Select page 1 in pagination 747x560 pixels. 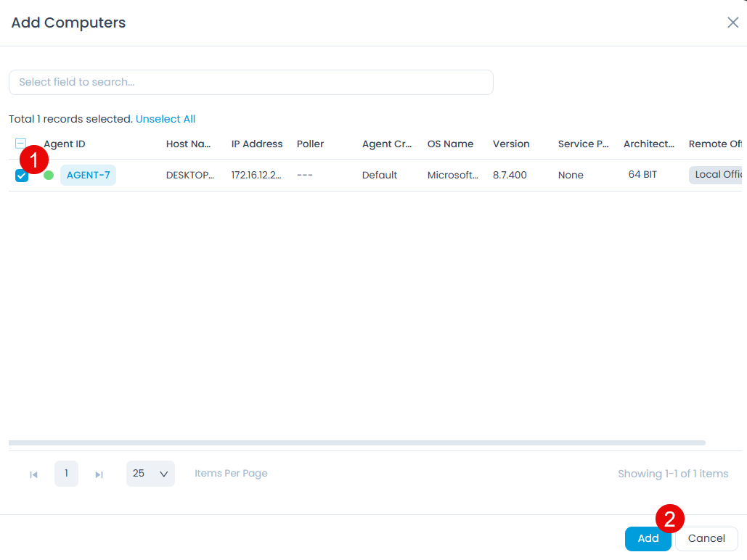[66, 474]
